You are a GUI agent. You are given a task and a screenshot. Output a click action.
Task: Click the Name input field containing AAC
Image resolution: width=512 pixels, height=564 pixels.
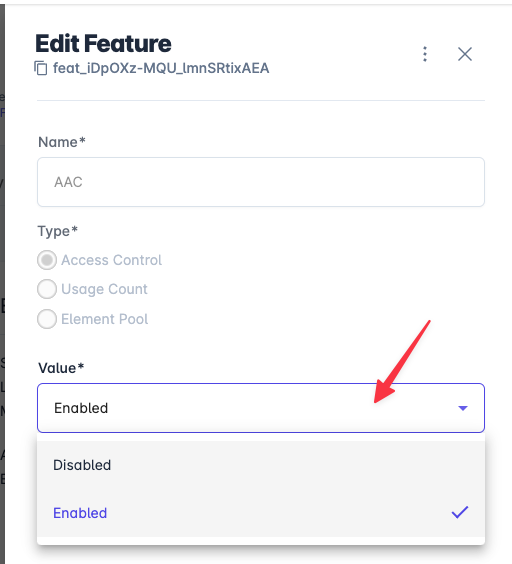pos(261,182)
